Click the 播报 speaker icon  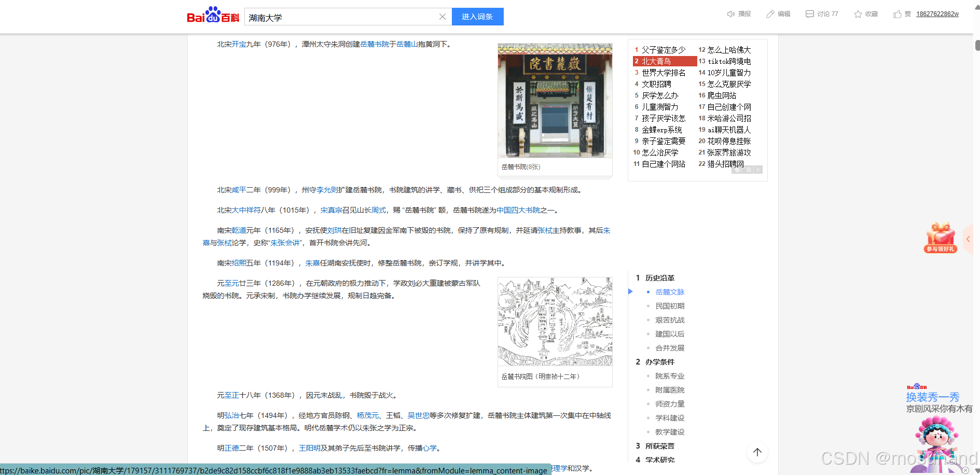click(731, 14)
